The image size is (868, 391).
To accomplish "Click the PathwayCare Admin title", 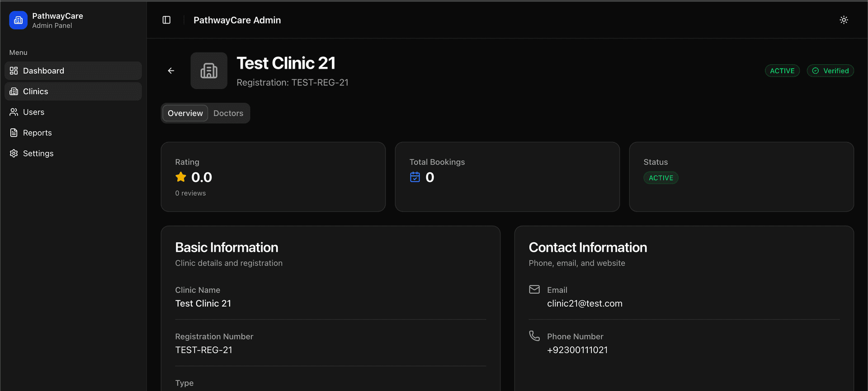I will (x=237, y=20).
